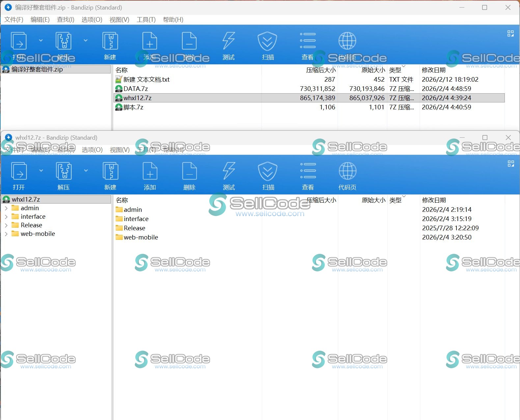This screenshot has height=420, width=520.
Task: Open the Options (选项) menu in the lower window
Action: [92, 150]
